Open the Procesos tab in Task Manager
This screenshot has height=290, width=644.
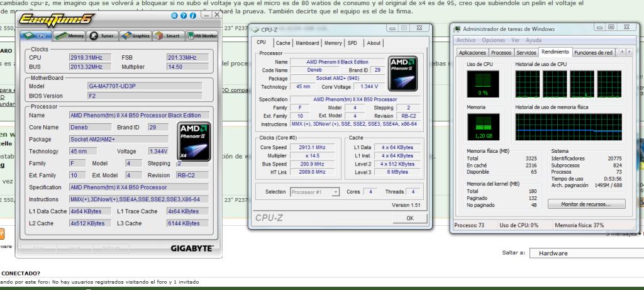point(501,52)
